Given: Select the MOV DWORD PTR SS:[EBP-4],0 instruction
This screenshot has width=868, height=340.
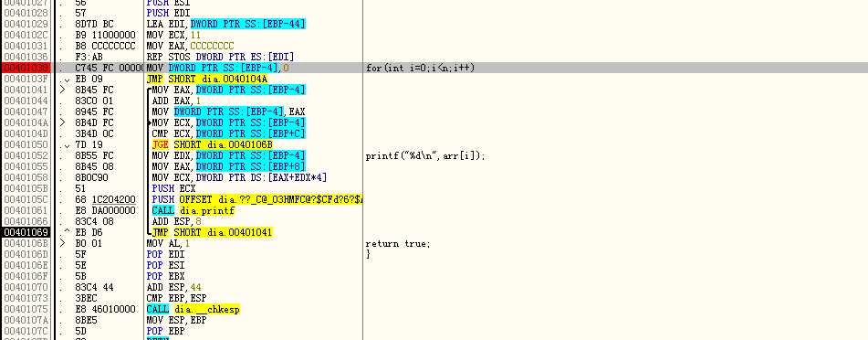Looking at the screenshot, I should (x=217, y=68).
